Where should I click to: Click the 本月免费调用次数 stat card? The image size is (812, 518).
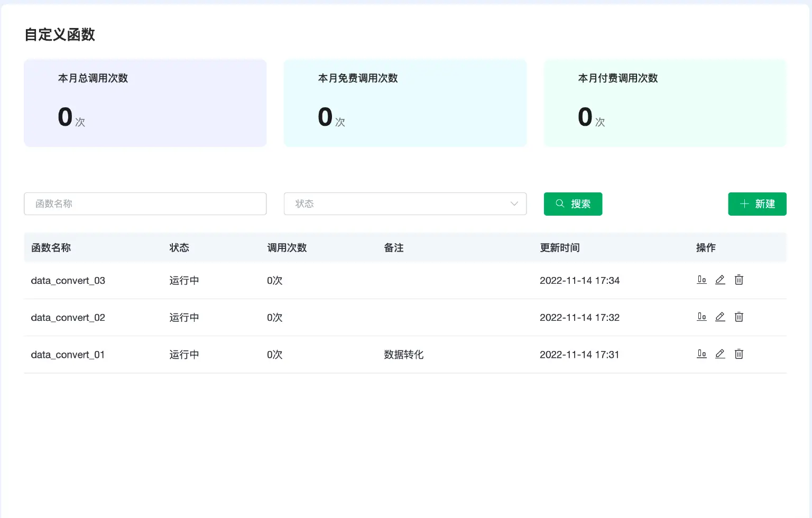405,103
